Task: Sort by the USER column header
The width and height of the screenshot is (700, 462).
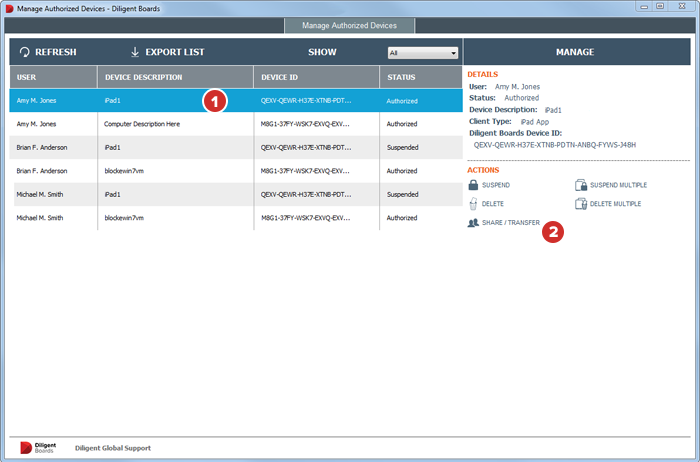Action: [x=53, y=77]
